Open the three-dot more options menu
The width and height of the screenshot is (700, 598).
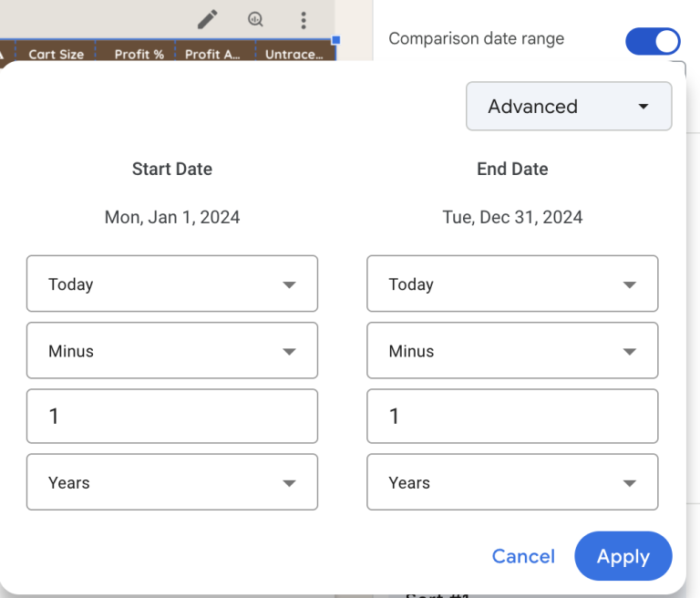tap(304, 20)
